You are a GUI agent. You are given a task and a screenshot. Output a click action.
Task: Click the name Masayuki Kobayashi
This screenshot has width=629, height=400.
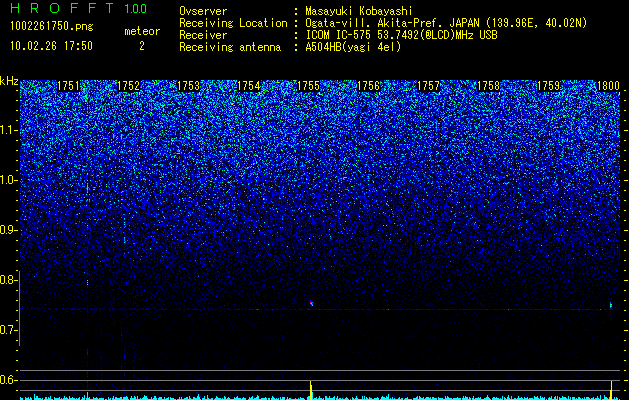(x=359, y=11)
